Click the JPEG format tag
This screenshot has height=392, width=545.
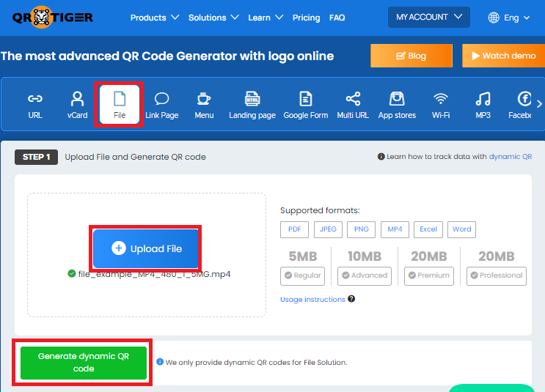pyautogui.click(x=328, y=229)
